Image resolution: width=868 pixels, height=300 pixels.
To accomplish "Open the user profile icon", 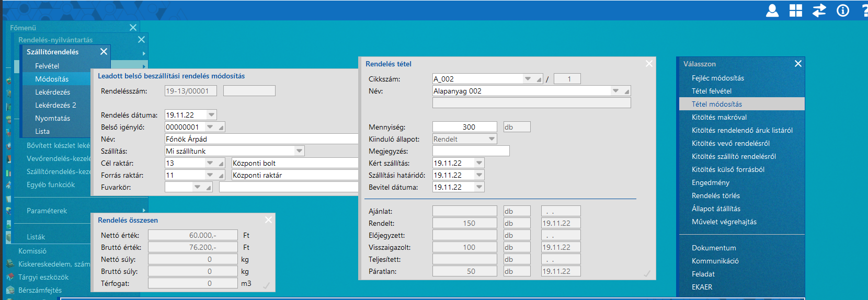I will [772, 10].
